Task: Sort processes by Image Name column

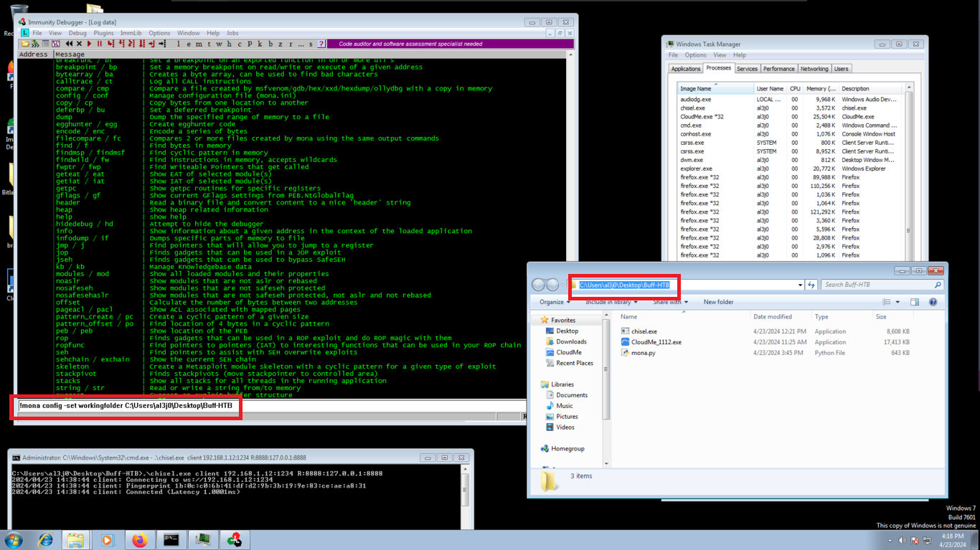Action: point(716,88)
